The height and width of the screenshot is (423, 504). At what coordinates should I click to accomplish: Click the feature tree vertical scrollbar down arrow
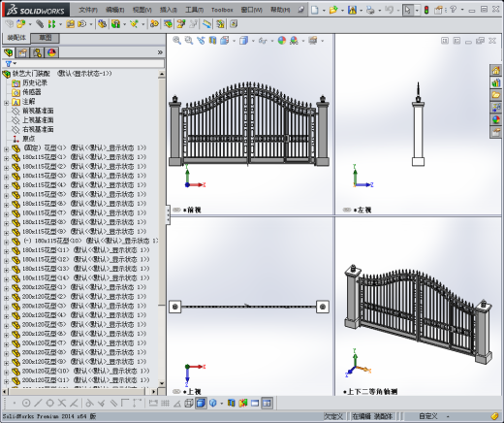tap(162, 383)
